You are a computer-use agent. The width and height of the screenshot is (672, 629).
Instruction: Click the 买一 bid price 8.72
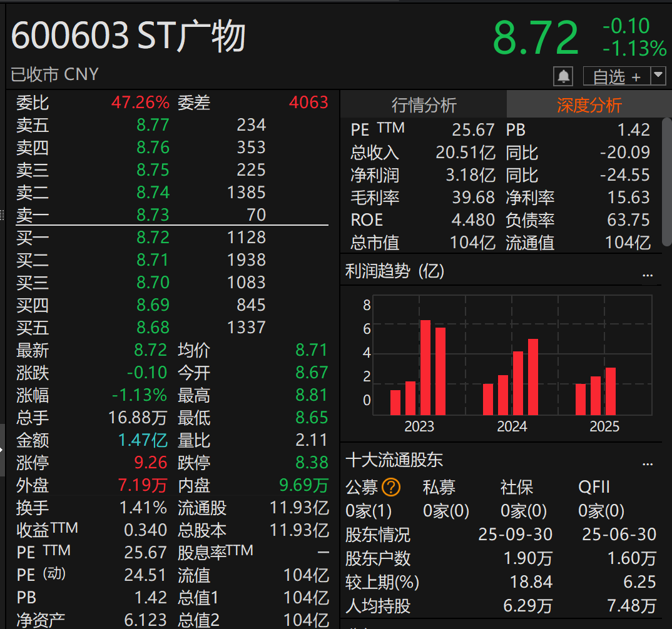click(x=153, y=238)
